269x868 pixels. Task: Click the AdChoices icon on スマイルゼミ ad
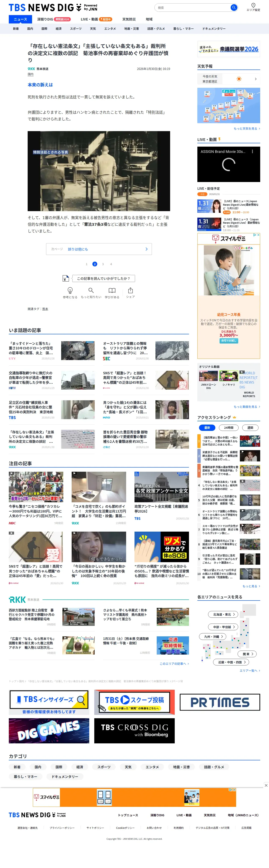[x=255, y=235]
